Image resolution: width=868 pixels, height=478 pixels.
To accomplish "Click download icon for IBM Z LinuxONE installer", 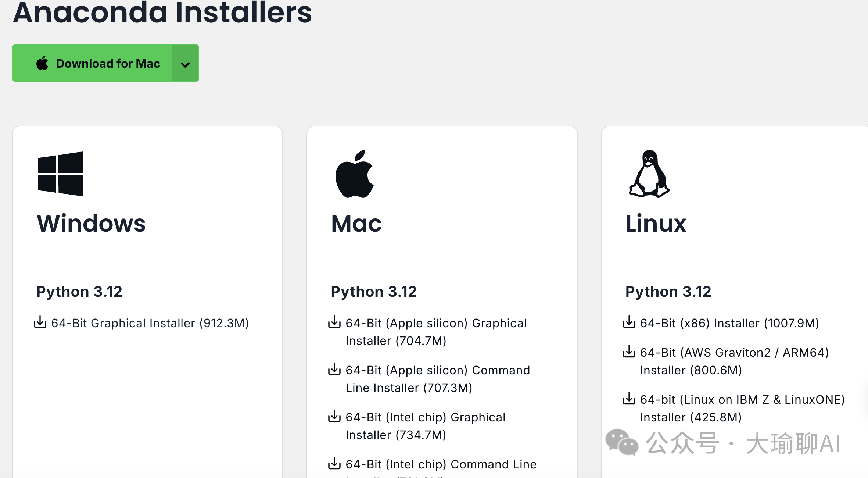I will tap(629, 399).
